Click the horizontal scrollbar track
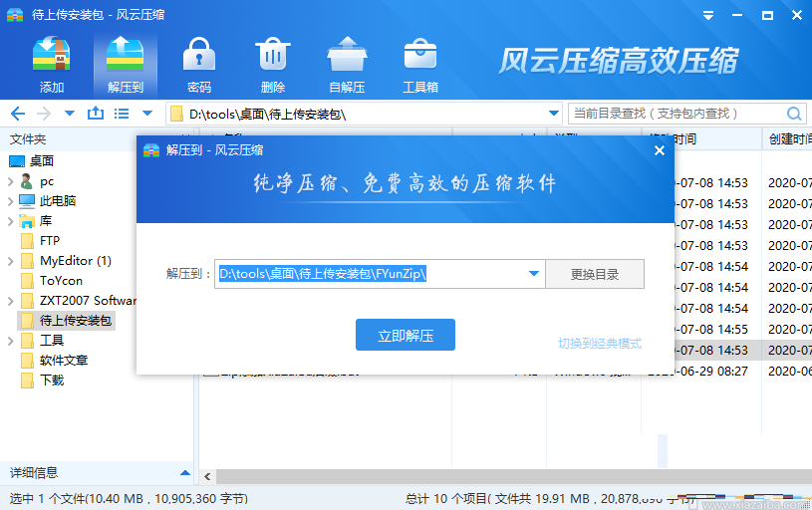The image size is (812, 510). [x=514, y=476]
